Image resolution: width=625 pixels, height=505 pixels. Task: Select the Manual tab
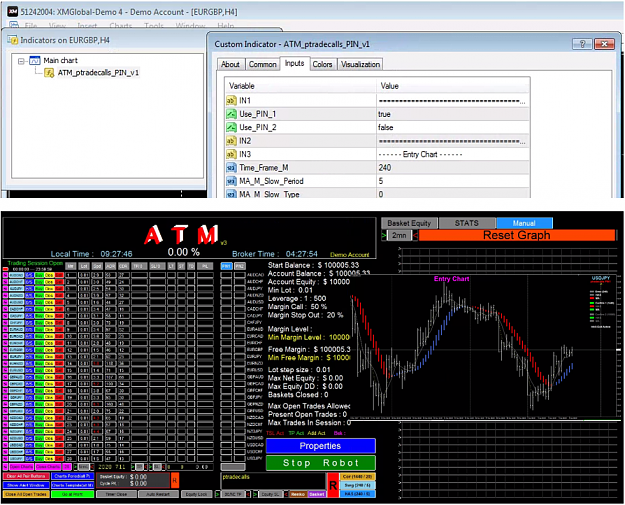524,223
